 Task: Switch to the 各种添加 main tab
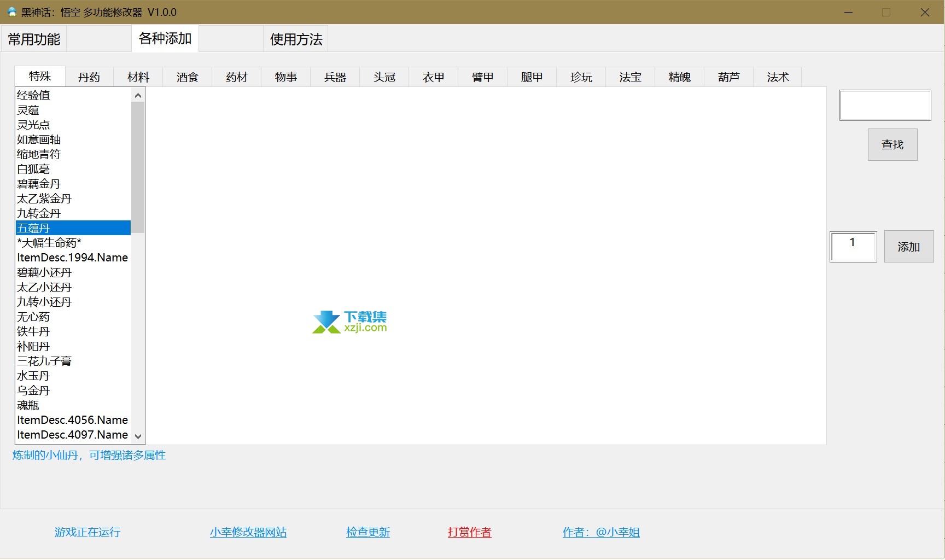(x=165, y=38)
